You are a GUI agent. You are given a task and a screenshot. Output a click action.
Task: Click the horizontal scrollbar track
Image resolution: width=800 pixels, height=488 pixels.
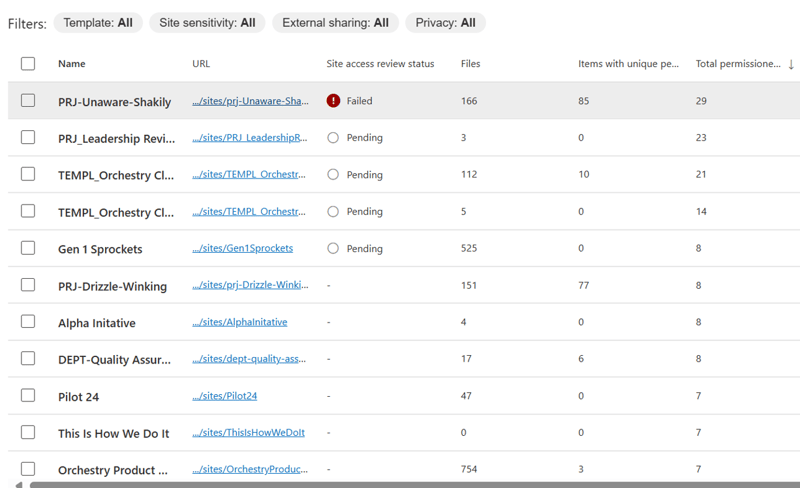tap(414, 484)
